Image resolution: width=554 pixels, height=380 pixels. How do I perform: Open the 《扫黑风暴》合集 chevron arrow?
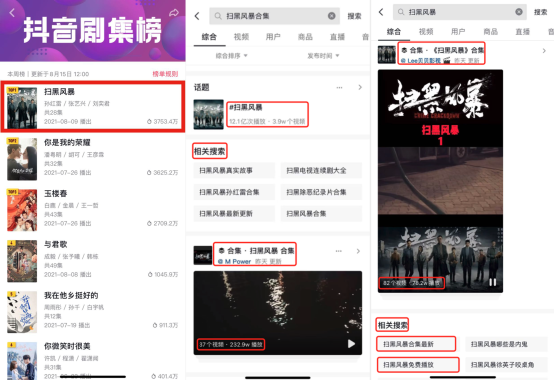[544, 51]
